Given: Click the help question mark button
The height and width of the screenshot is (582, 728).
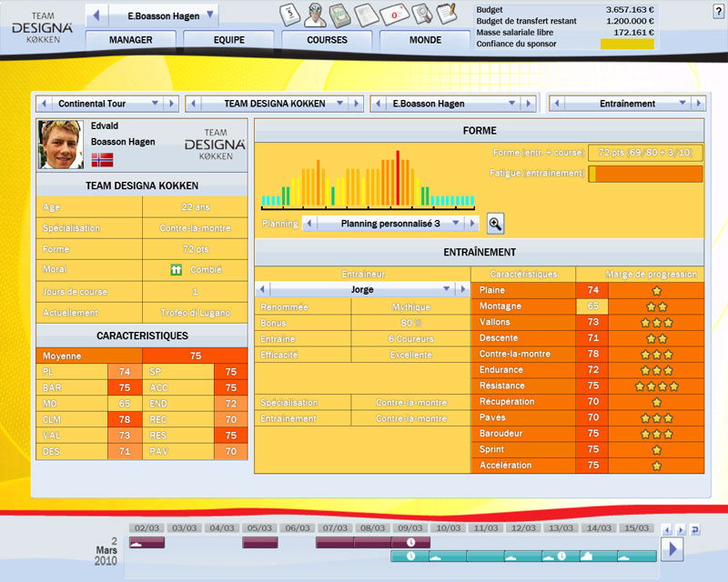Looking at the screenshot, I should pos(719,10).
